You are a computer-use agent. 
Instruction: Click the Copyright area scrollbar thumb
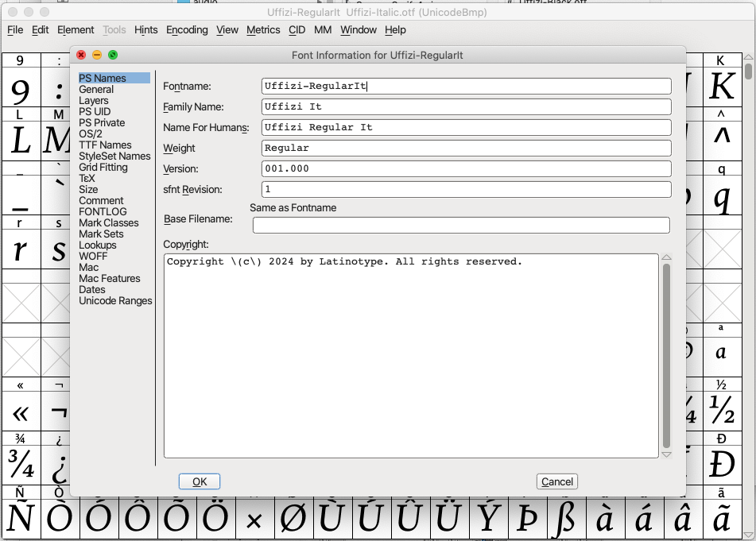[x=666, y=356]
